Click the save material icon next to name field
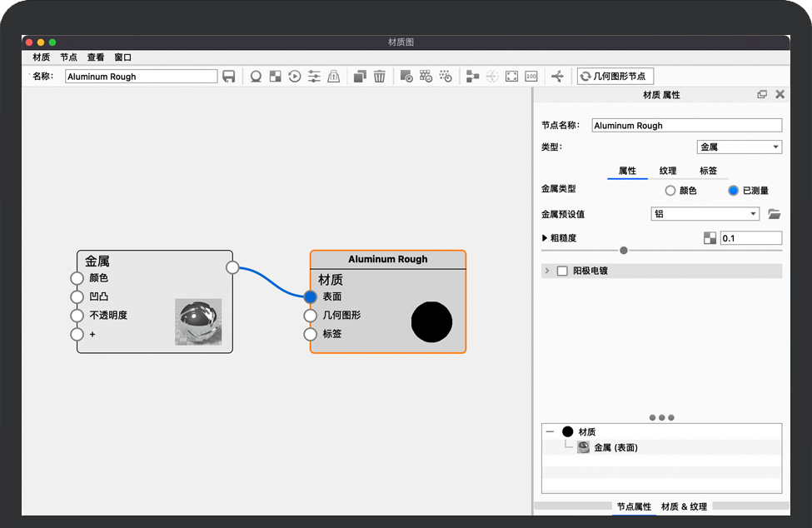Image resolution: width=812 pixels, height=528 pixels. coord(229,77)
